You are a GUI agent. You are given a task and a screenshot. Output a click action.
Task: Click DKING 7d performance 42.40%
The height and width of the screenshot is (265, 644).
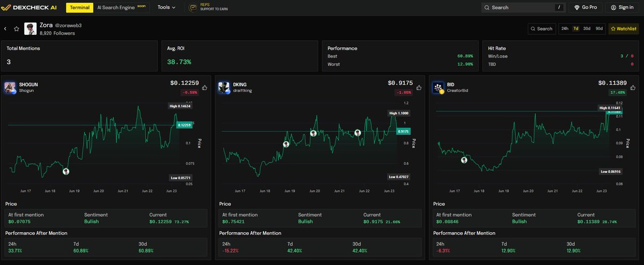[294, 251]
